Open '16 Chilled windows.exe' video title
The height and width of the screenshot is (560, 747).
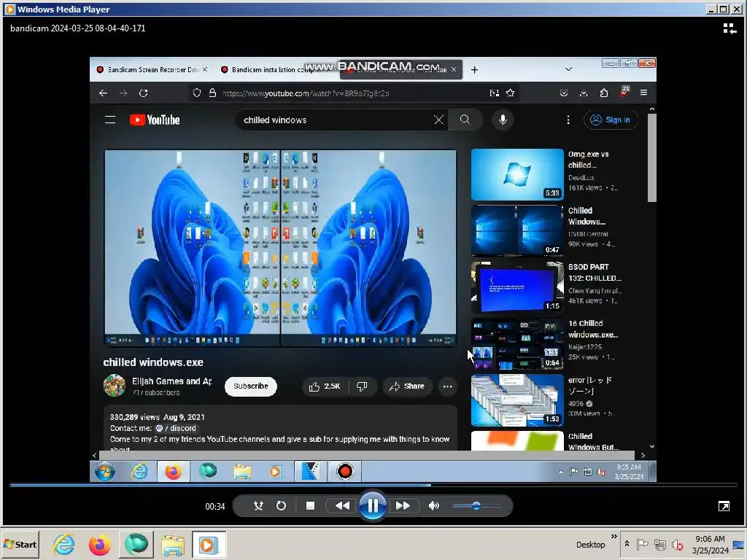(x=593, y=329)
